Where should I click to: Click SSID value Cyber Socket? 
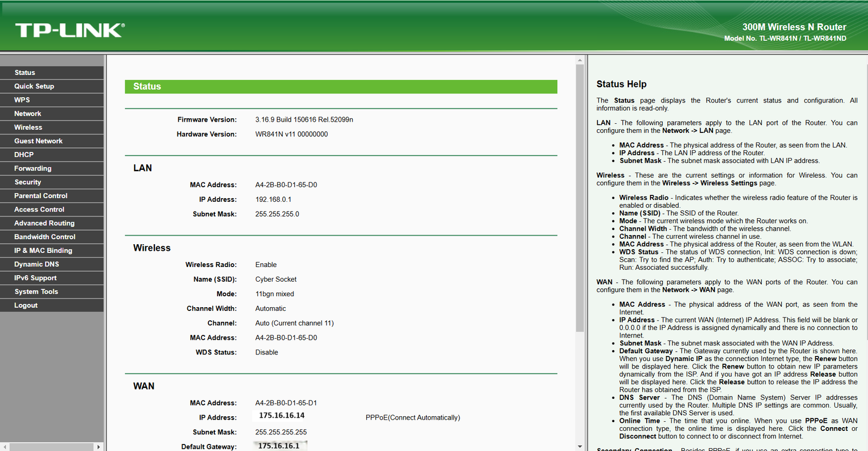tap(276, 280)
